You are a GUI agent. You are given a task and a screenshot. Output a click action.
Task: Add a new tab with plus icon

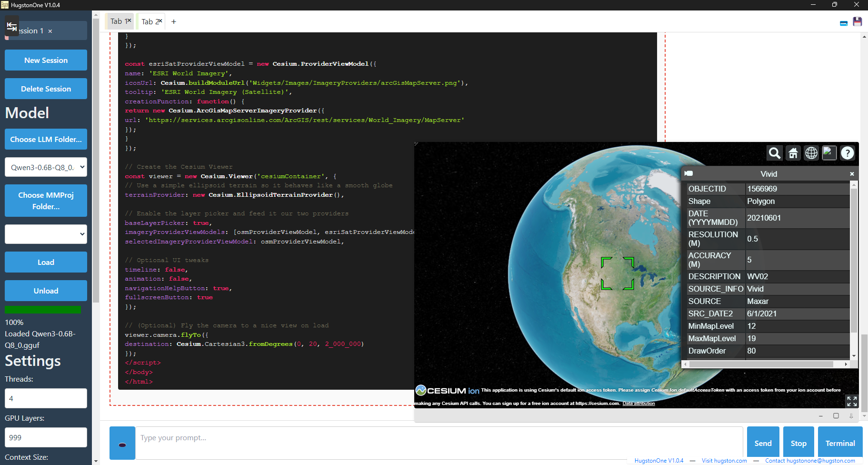click(x=174, y=22)
